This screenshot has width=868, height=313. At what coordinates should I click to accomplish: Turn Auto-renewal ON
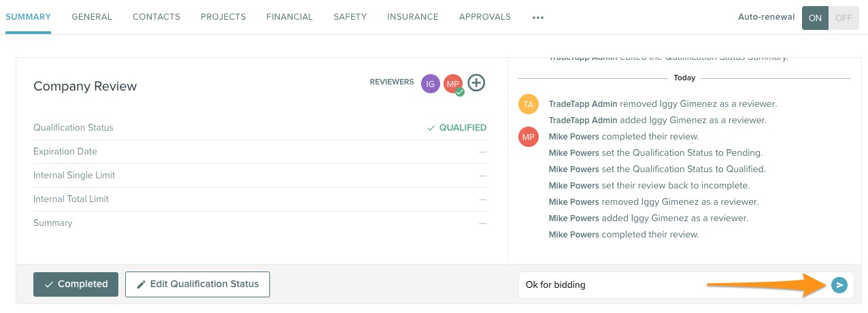pyautogui.click(x=815, y=18)
